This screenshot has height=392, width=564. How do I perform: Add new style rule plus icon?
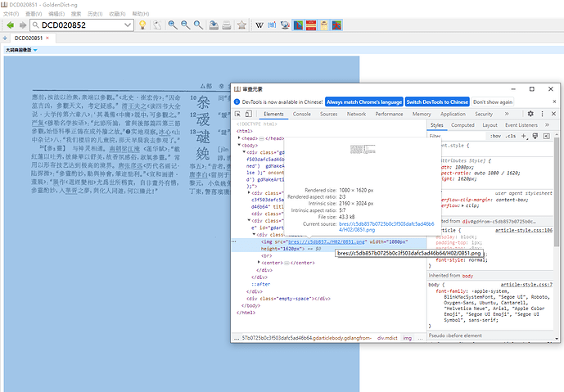pyautogui.click(x=524, y=136)
